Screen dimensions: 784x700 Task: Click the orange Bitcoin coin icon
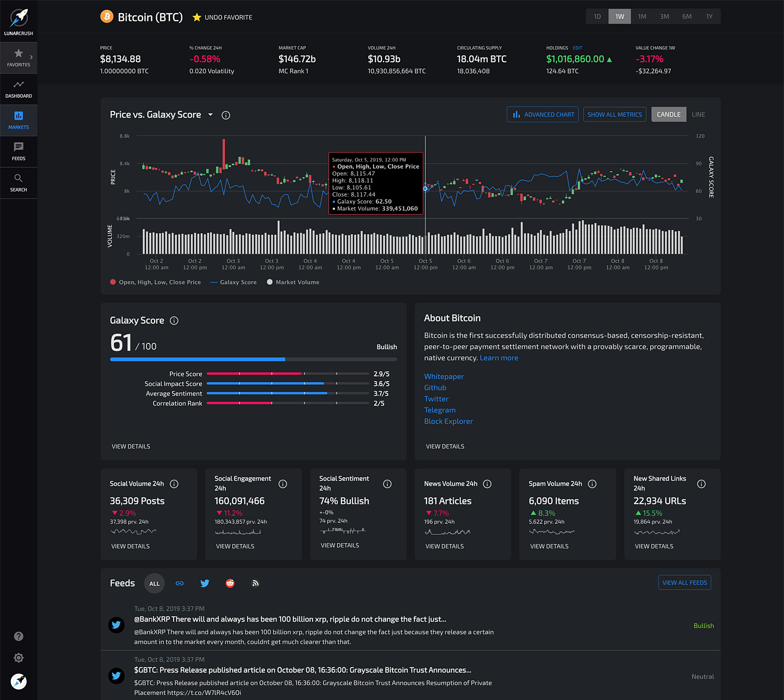click(x=107, y=17)
